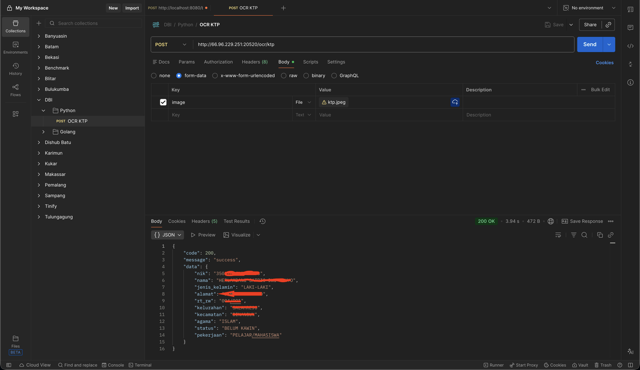Viewport: 640px width, 370px height.
Task: Switch to the Params tab
Action: 187,62
